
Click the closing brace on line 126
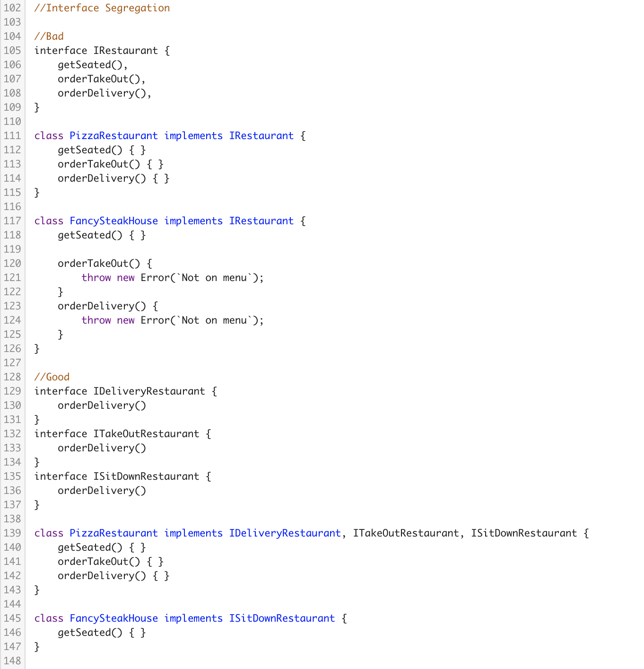point(37,349)
